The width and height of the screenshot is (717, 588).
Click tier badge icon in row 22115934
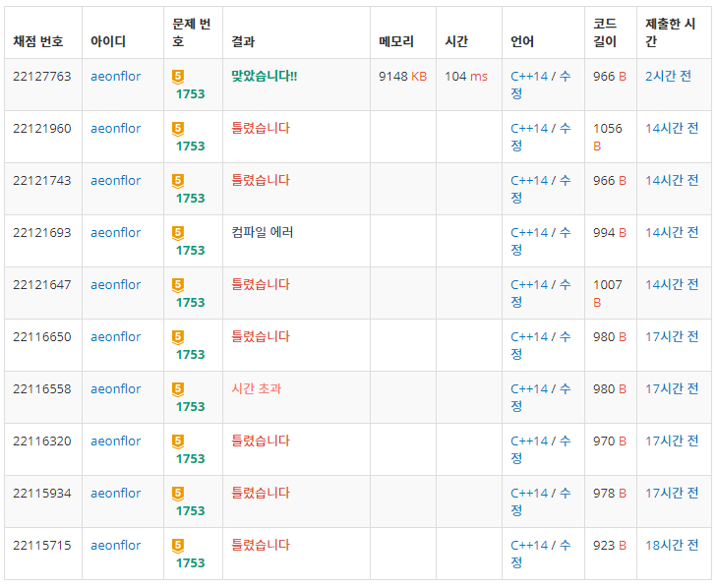pyautogui.click(x=178, y=494)
